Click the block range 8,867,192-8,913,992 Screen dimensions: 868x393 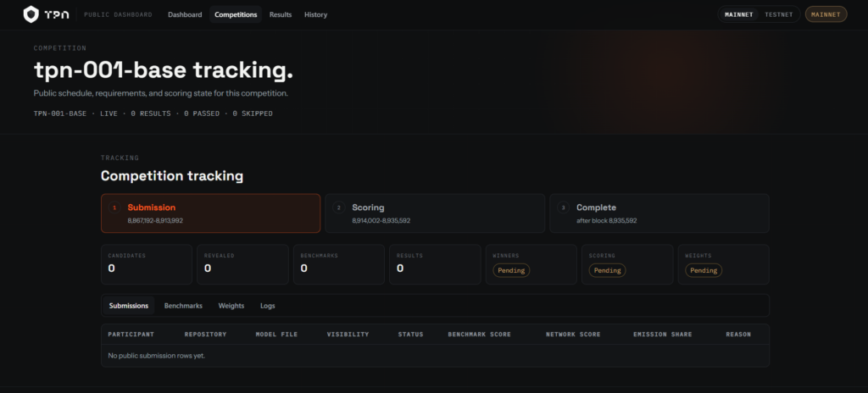155,220
